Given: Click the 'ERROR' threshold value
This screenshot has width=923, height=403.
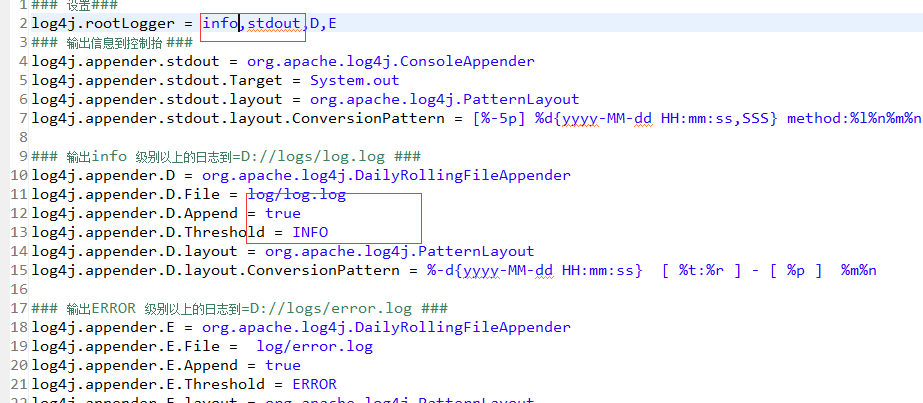Looking at the screenshot, I should tap(315, 384).
